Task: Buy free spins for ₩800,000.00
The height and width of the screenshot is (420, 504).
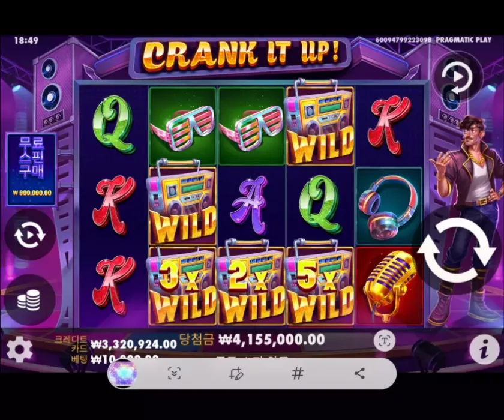Action: 31,169
